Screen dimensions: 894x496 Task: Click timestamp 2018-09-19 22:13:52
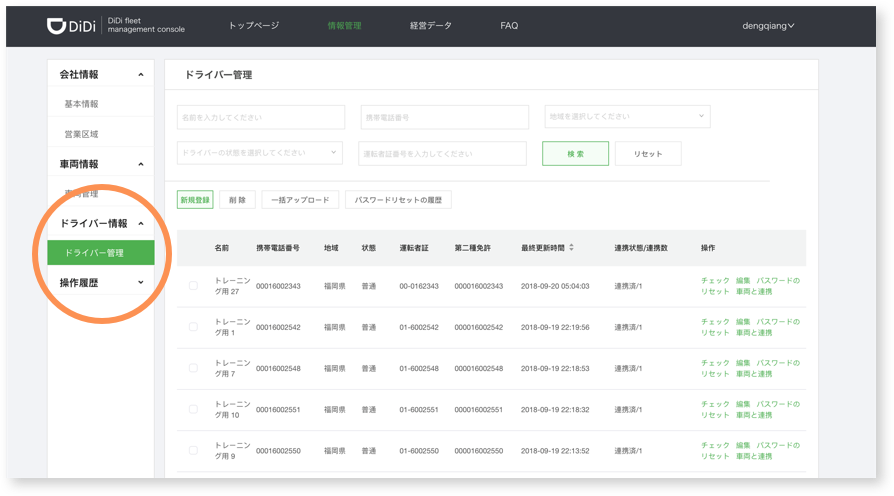[555, 450]
